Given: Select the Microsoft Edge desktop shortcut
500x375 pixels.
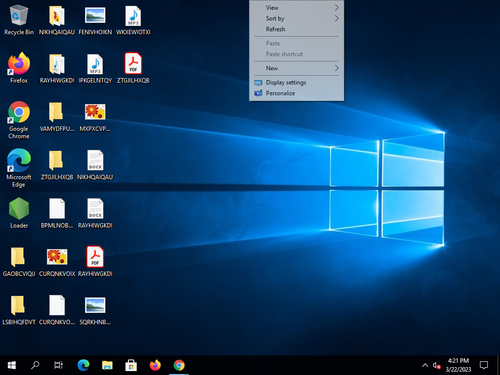Looking at the screenshot, I should click(x=19, y=168).
